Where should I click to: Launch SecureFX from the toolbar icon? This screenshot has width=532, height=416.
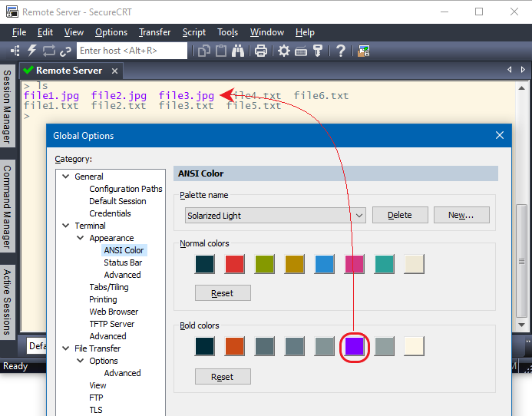coord(363,51)
